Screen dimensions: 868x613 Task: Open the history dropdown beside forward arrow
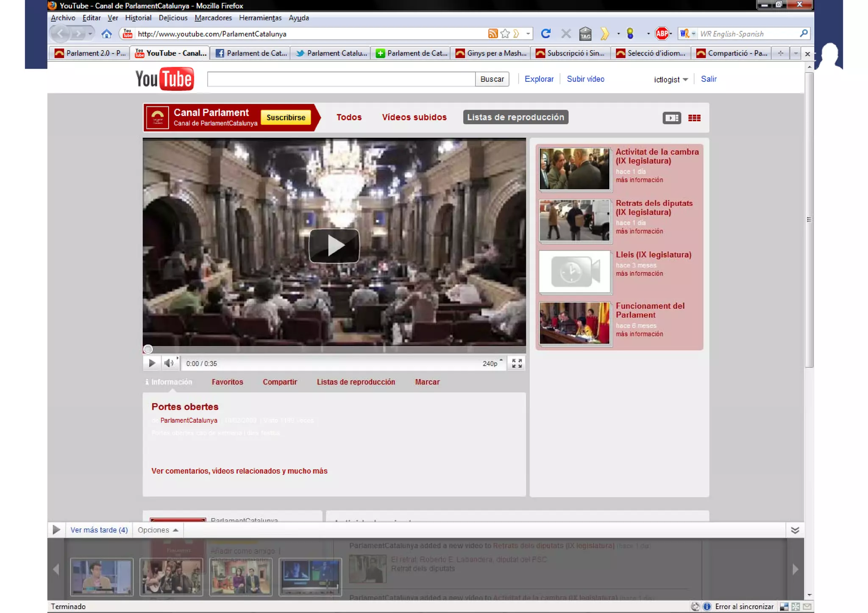(x=90, y=34)
